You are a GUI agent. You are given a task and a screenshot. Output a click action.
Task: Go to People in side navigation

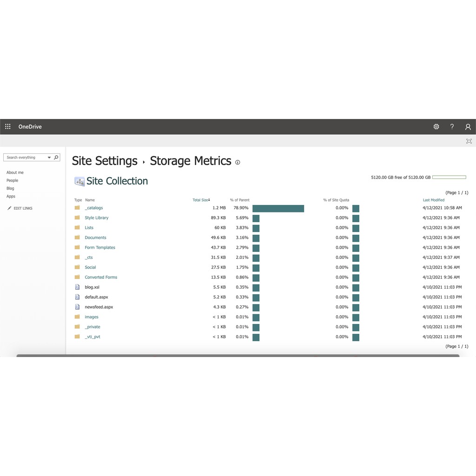[x=13, y=180]
